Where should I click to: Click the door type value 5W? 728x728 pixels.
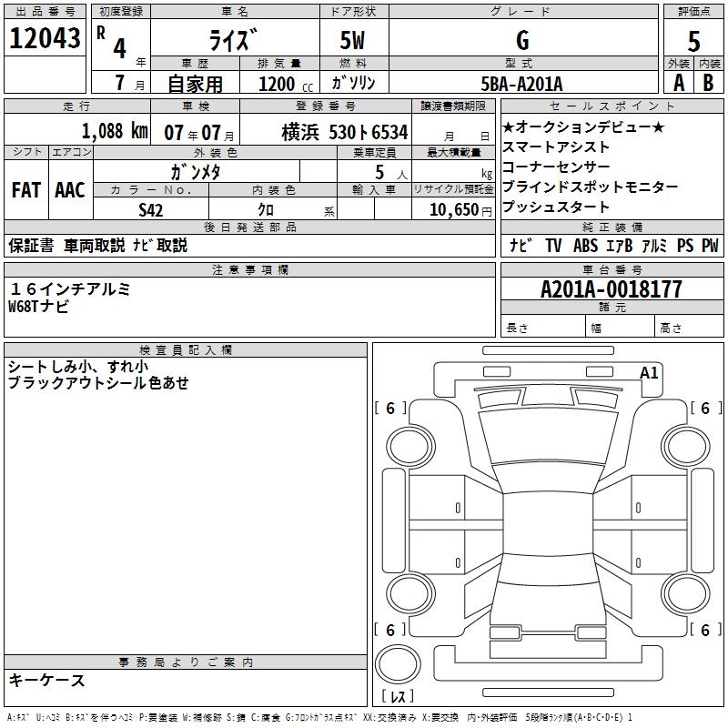point(352,40)
